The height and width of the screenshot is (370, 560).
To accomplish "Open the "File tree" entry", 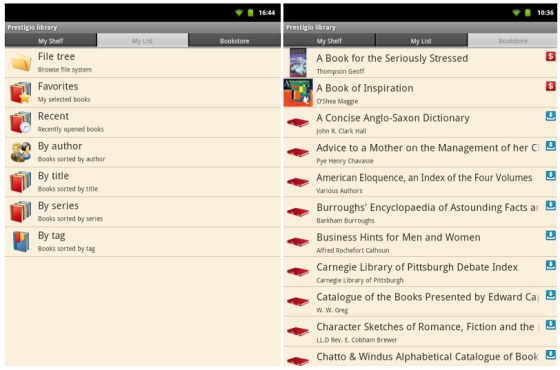I will click(143, 62).
